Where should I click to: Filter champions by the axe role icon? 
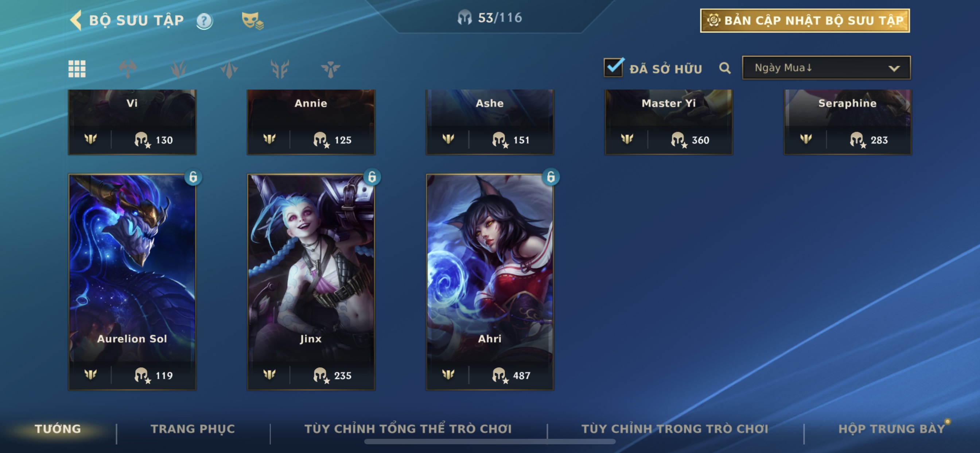(128, 69)
